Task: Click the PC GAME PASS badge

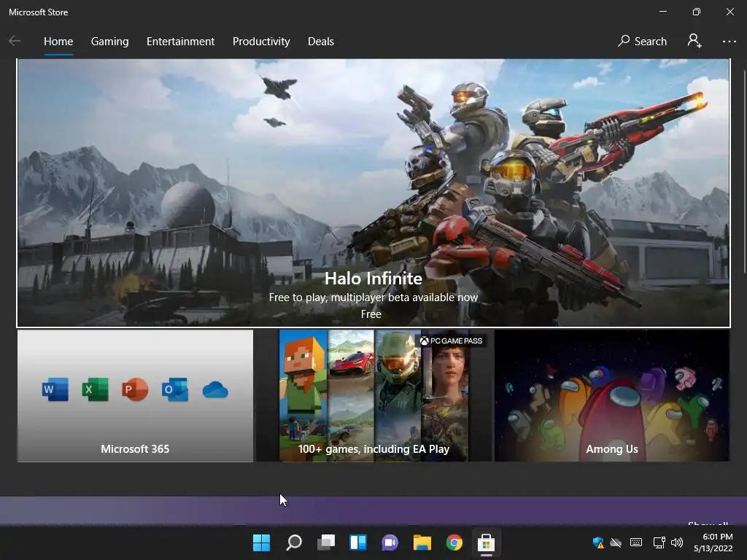Action: (x=451, y=341)
